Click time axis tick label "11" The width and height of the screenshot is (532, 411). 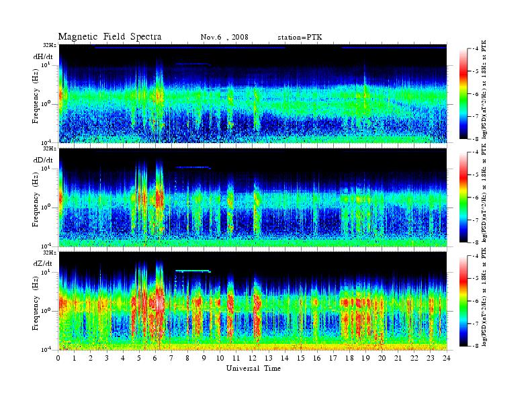coord(236,358)
